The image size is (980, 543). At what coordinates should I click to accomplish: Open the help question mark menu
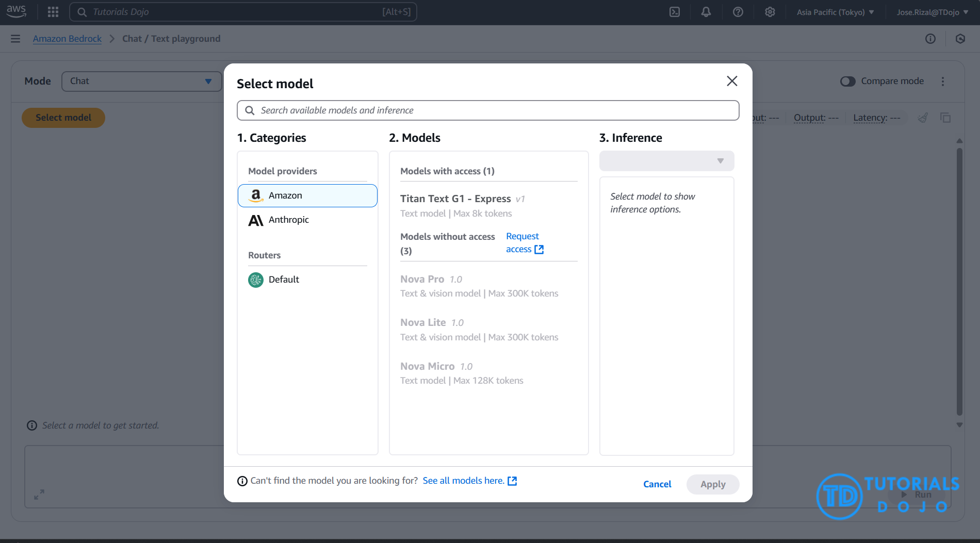coord(738,12)
